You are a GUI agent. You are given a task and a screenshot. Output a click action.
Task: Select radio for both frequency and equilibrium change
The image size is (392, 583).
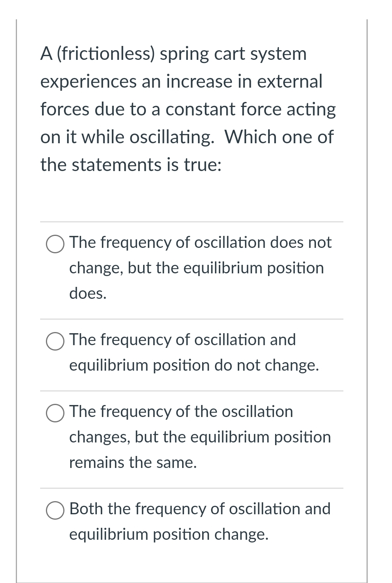click(55, 510)
